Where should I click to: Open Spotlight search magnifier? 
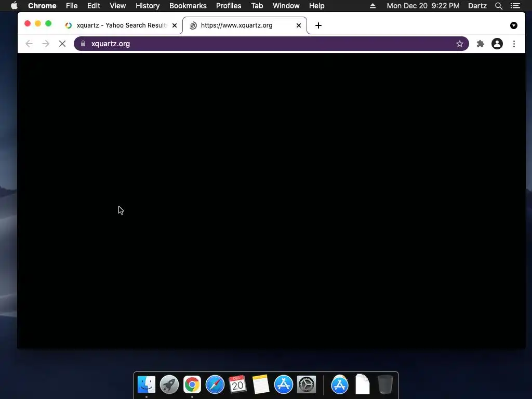pos(498,6)
